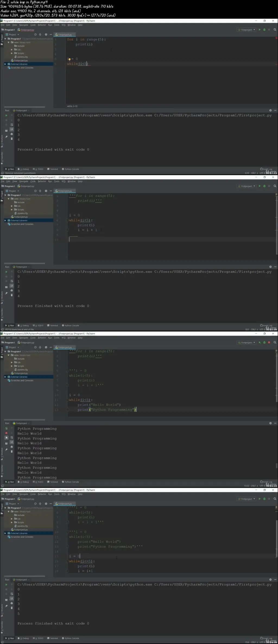Click the 4: Run tool window button in fourth frame

click(x=10, y=638)
